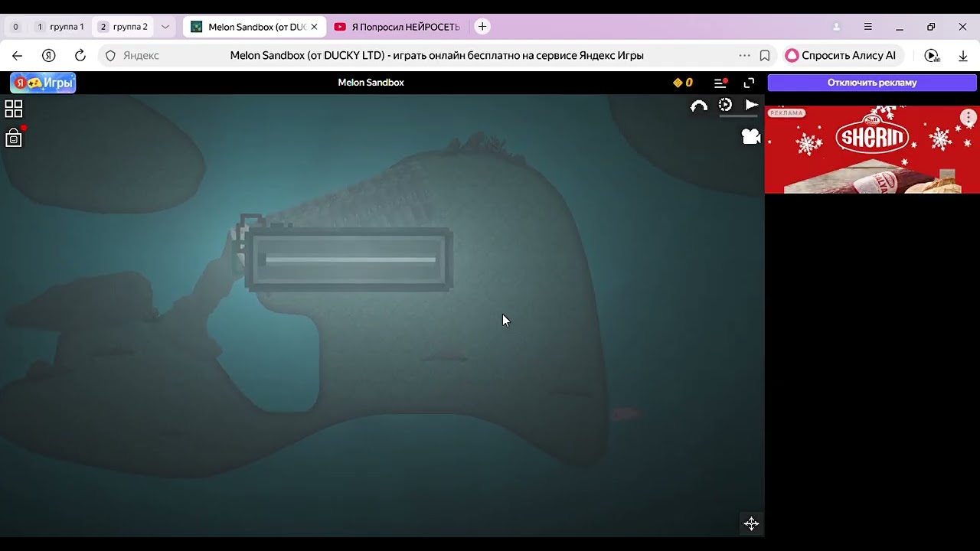Open a new browser tab
Viewport: 980px width, 551px height.
pos(482,27)
